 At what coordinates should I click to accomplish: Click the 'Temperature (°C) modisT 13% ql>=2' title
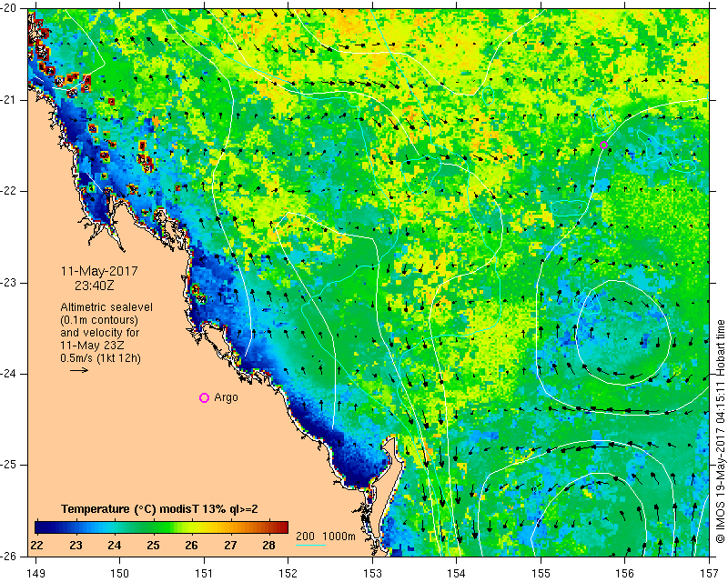pyautogui.click(x=159, y=509)
